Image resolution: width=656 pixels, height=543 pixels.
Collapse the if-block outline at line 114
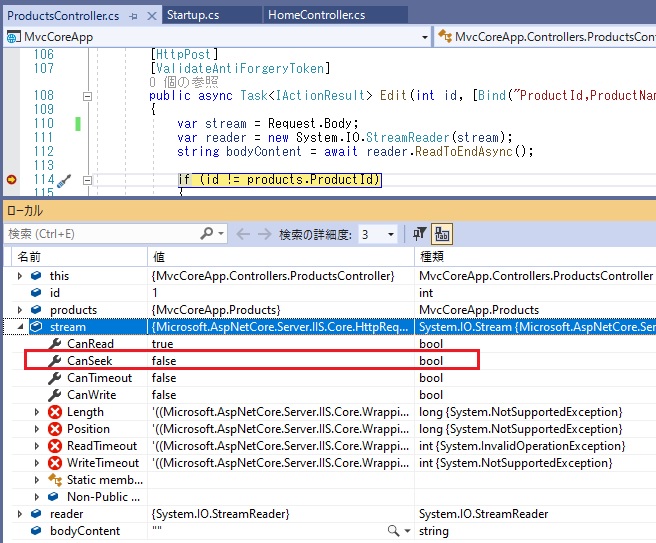[x=87, y=181]
